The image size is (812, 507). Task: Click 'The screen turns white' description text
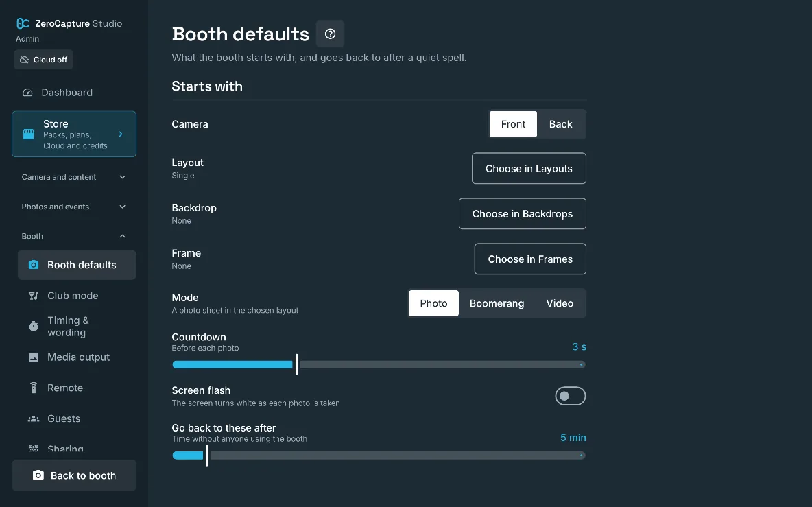[256, 403]
